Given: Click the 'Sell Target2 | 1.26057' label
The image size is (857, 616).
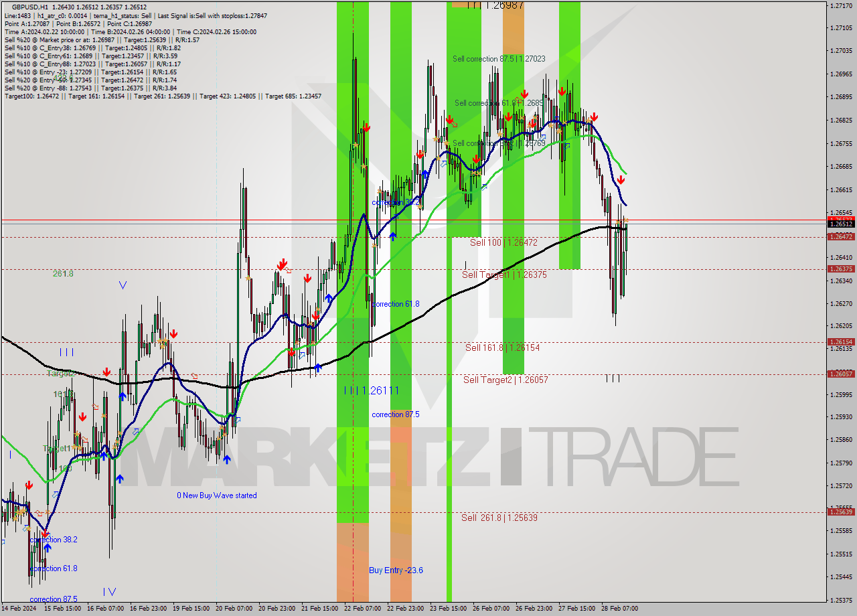Looking at the screenshot, I should 505,380.
